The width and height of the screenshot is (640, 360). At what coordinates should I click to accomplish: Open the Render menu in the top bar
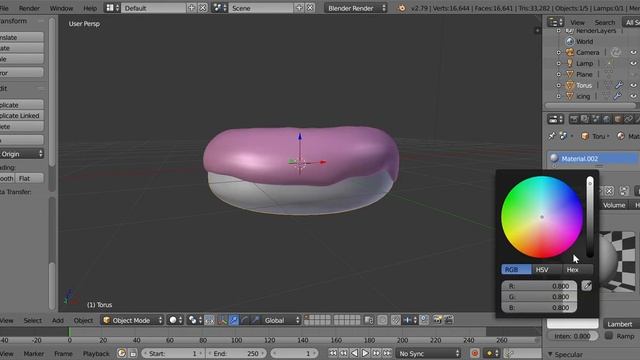(x=29, y=8)
